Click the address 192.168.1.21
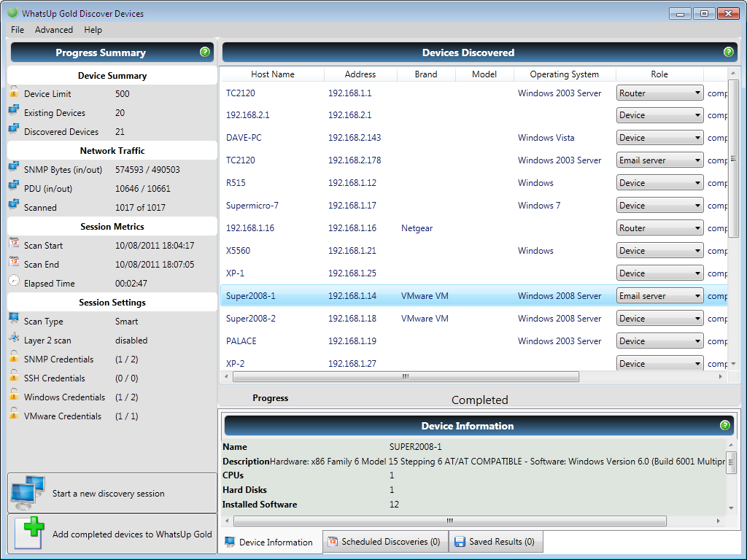The width and height of the screenshot is (747, 560). 352,251
